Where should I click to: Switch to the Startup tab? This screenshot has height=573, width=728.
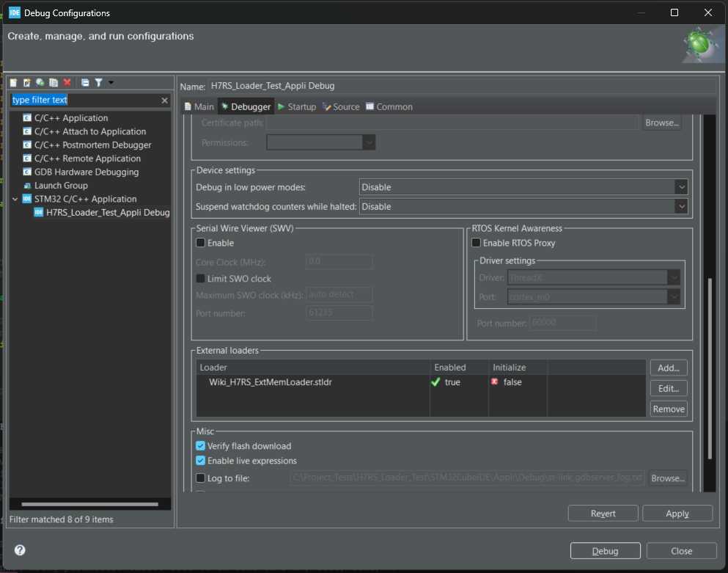pos(297,107)
